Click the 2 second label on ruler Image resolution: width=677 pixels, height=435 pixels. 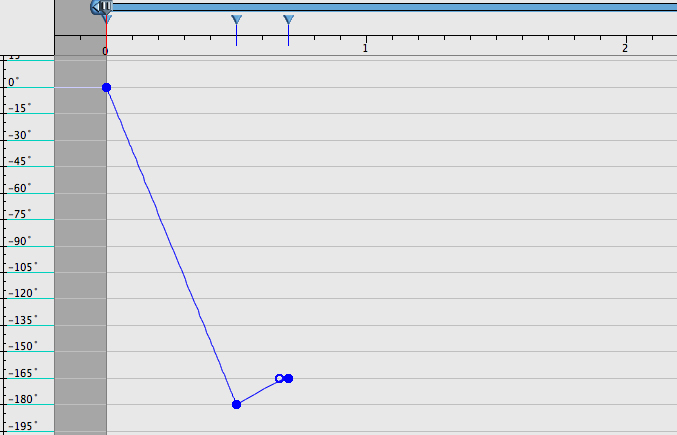[625, 48]
